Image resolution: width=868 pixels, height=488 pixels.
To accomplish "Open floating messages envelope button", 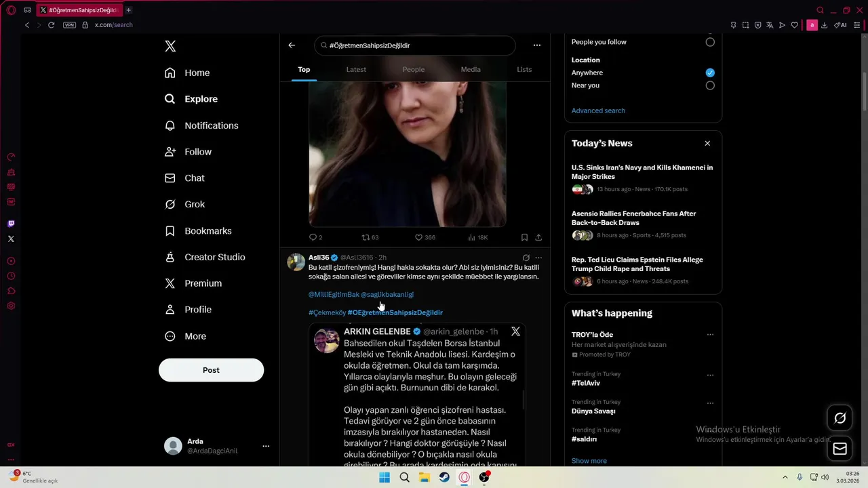I will [840, 449].
